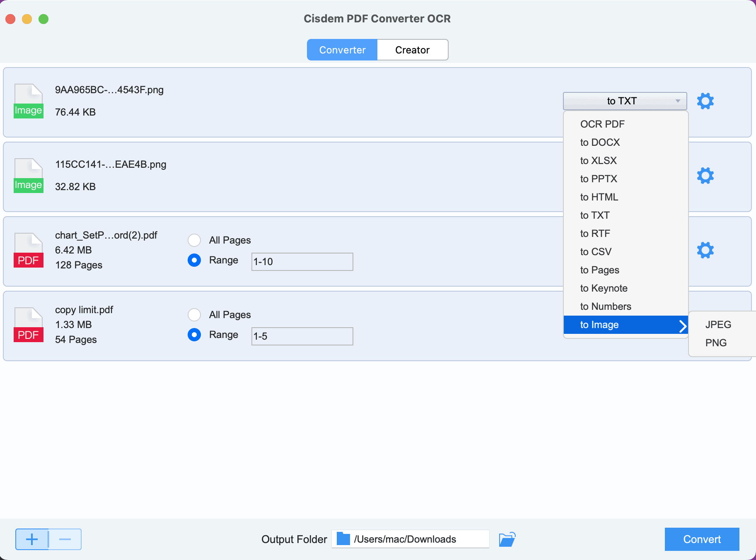Image resolution: width=756 pixels, height=560 pixels.
Task: Open the to TXT format dropdown
Action: coord(625,101)
